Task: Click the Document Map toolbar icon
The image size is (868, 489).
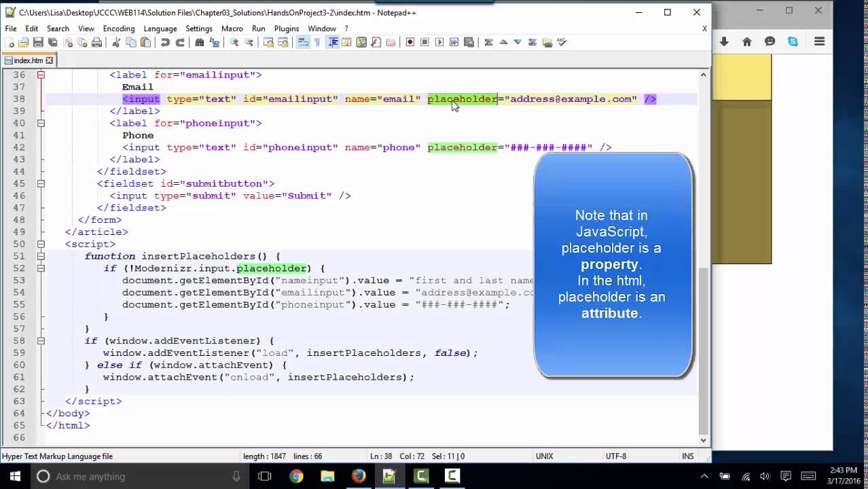Action: (361, 42)
